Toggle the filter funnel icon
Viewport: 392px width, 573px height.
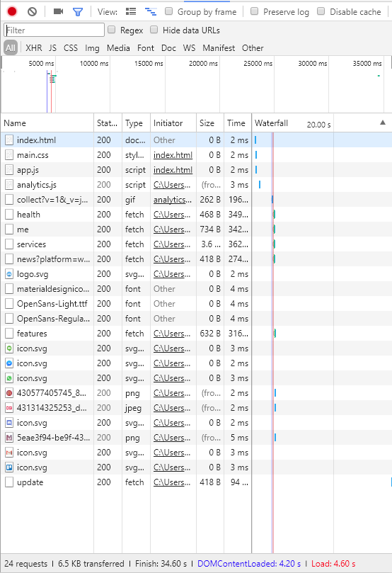tap(77, 12)
